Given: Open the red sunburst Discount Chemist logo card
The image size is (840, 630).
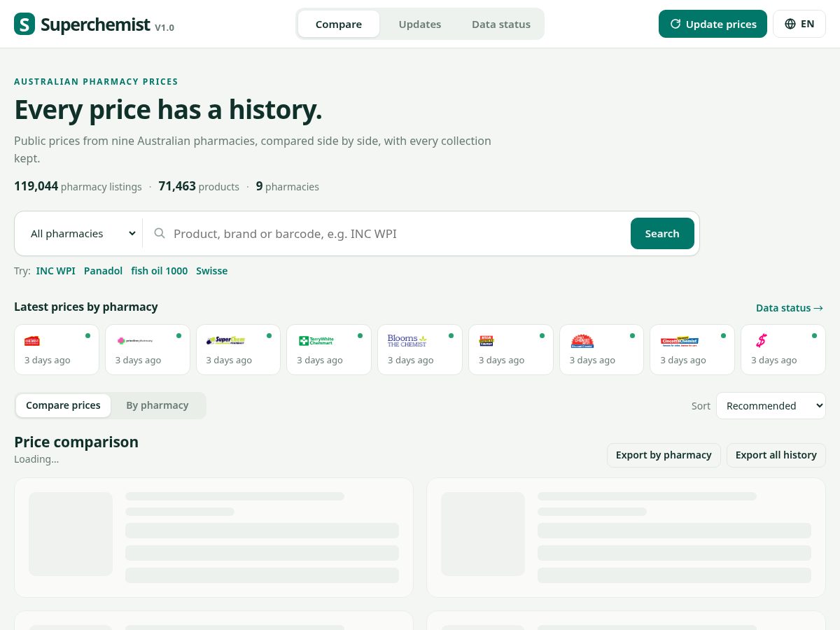Looking at the screenshot, I should 601,349.
